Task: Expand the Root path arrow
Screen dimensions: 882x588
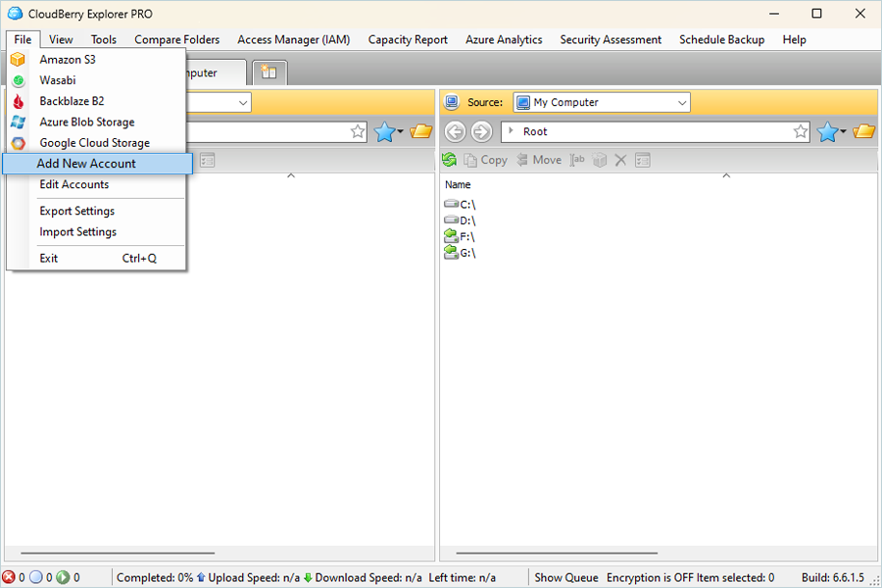Action: 511,131
